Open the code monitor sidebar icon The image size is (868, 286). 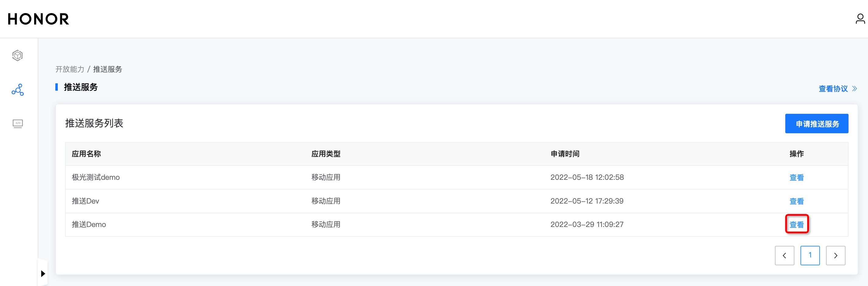[18, 124]
